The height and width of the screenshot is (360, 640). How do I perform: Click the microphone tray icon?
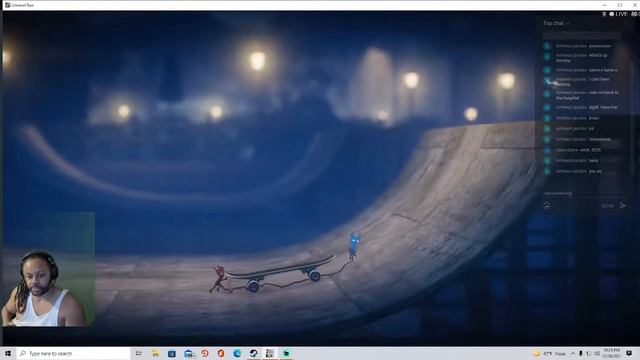[x=580, y=353]
